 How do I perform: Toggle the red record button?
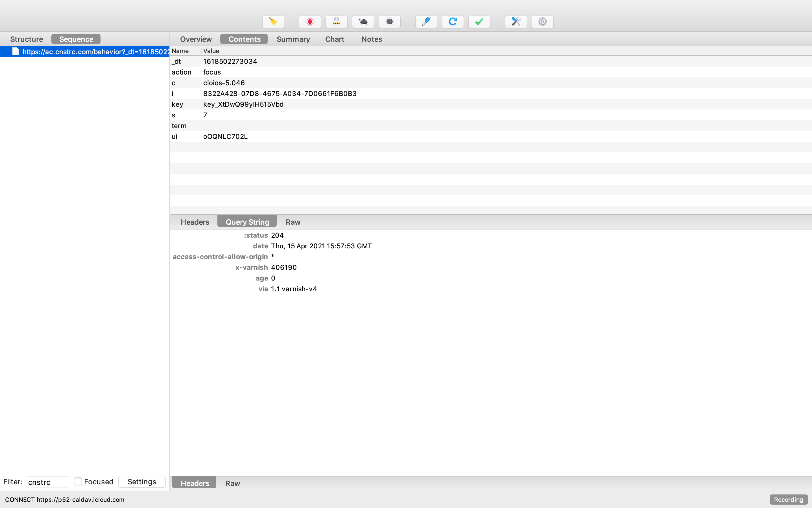[309, 22]
